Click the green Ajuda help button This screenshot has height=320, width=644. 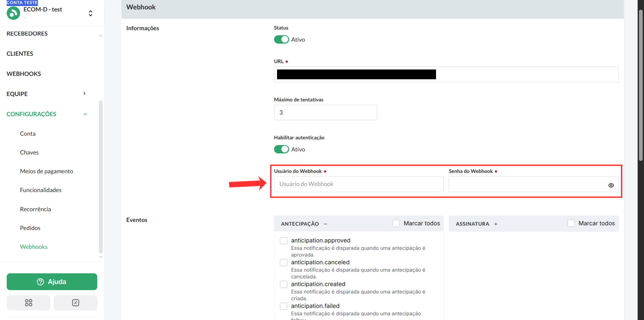[x=52, y=282]
